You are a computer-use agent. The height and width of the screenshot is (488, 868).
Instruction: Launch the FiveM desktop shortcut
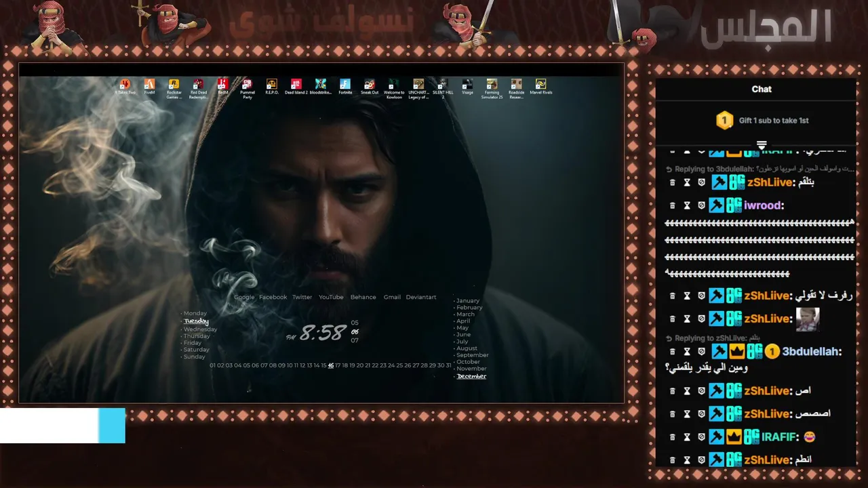pyautogui.click(x=149, y=87)
